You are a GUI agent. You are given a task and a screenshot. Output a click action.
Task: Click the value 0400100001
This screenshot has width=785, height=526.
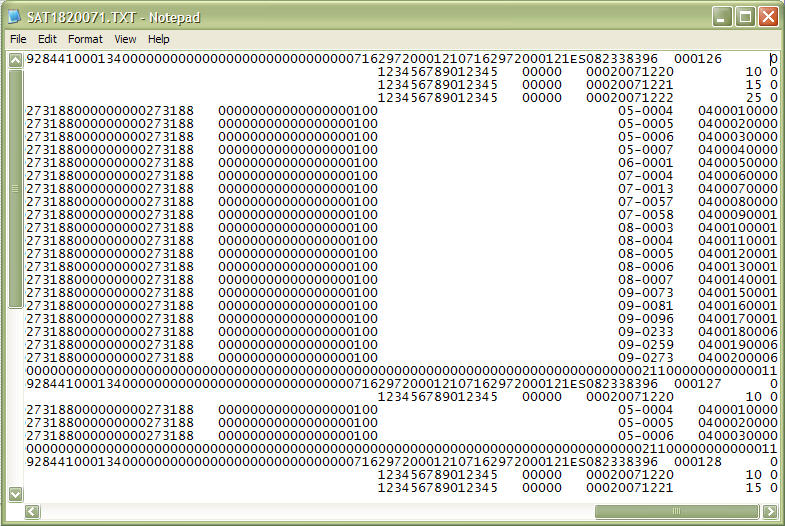click(x=738, y=228)
